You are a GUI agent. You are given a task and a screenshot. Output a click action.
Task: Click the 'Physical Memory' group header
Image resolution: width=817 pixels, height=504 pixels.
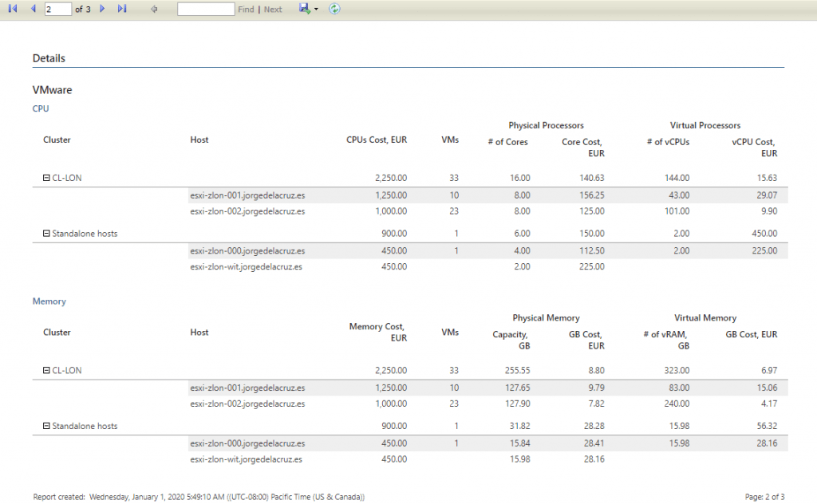[x=546, y=318]
